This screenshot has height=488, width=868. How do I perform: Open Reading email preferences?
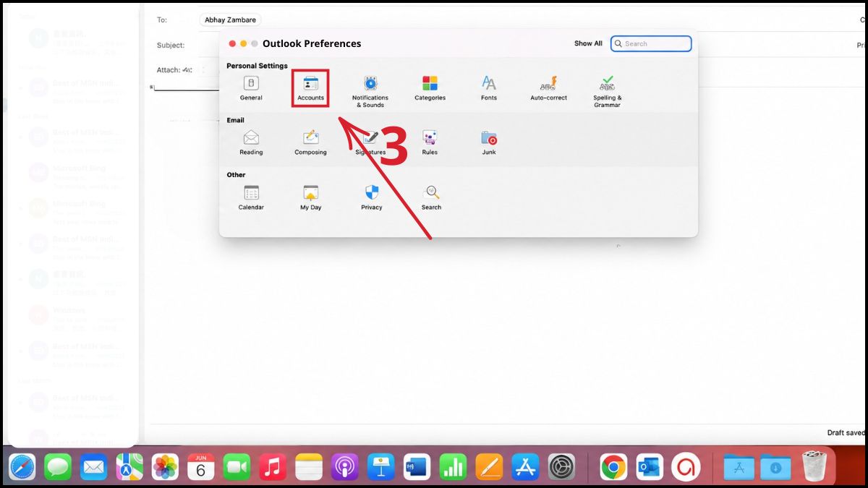251,142
